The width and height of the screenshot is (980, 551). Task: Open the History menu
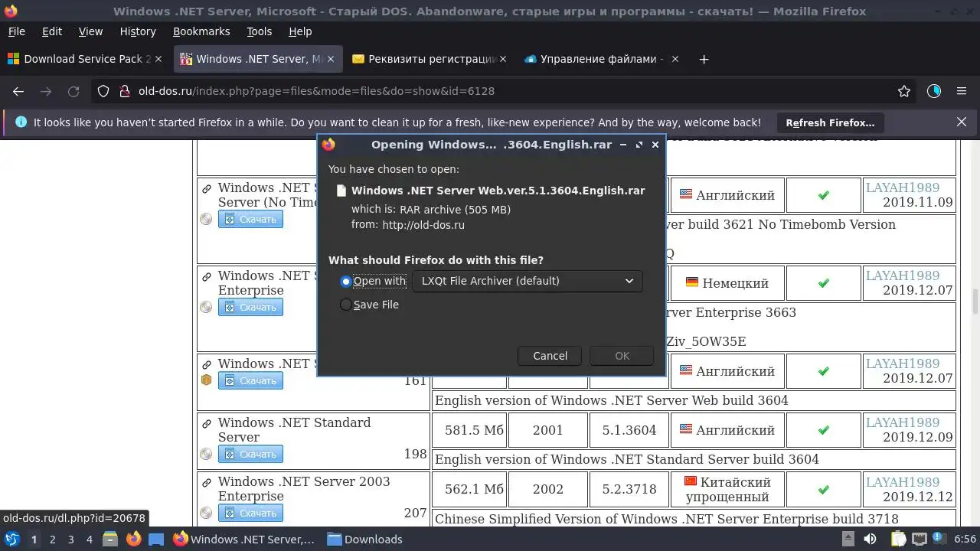coord(138,31)
